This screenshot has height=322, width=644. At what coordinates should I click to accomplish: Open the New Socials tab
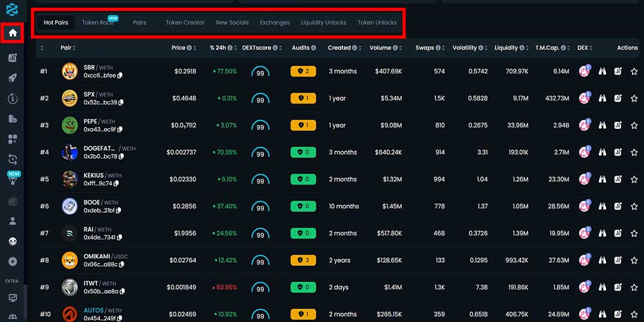point(232,23)
